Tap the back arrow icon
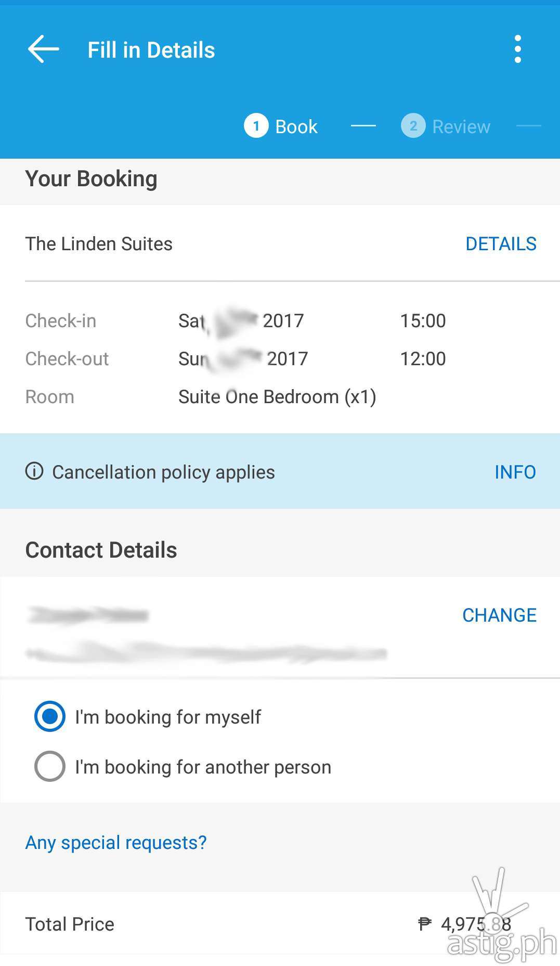This screenshot has height=966, width=560. (44, 50)
